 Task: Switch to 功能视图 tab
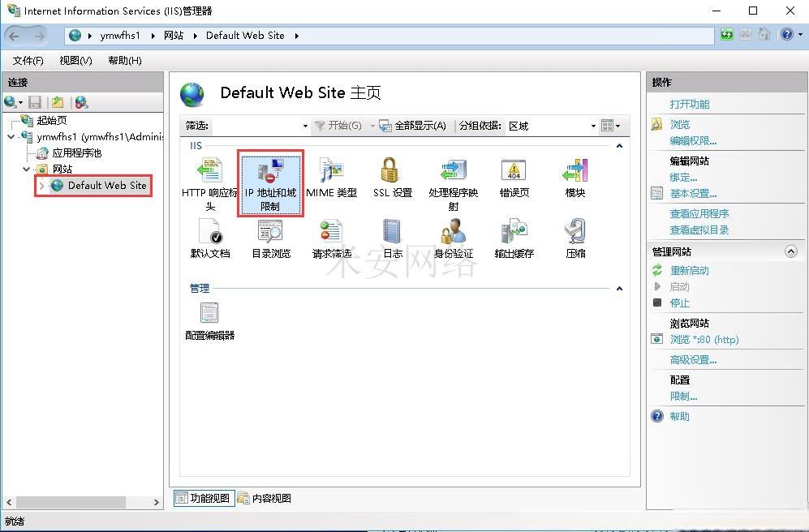204,498
